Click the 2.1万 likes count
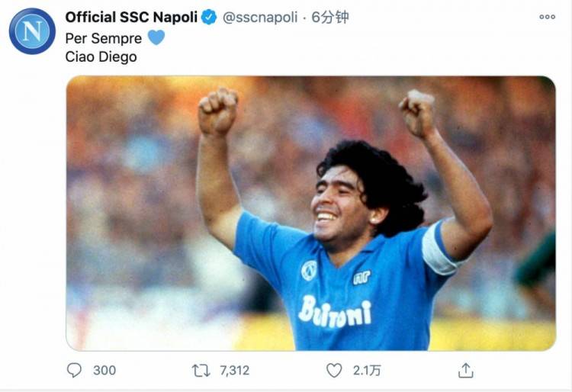572x392 pixels. pos(367,371)
